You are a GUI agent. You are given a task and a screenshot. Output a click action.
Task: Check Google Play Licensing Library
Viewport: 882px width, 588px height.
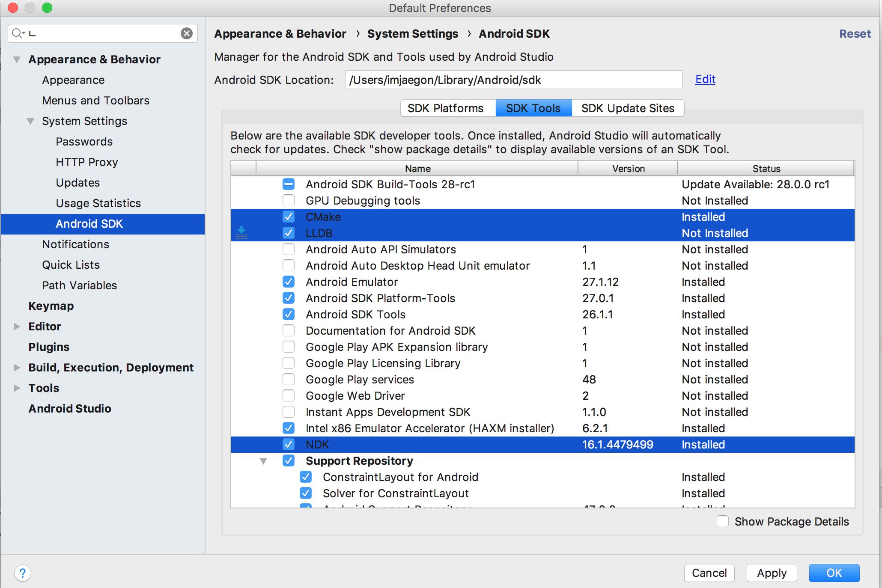(289, 363)
